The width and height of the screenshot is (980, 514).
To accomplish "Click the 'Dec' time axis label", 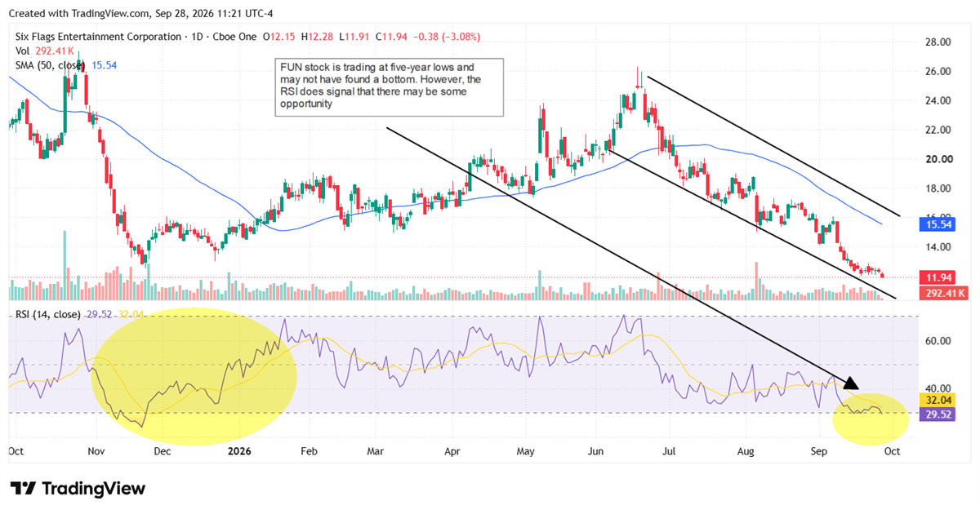I will click(x=161, y=450).
